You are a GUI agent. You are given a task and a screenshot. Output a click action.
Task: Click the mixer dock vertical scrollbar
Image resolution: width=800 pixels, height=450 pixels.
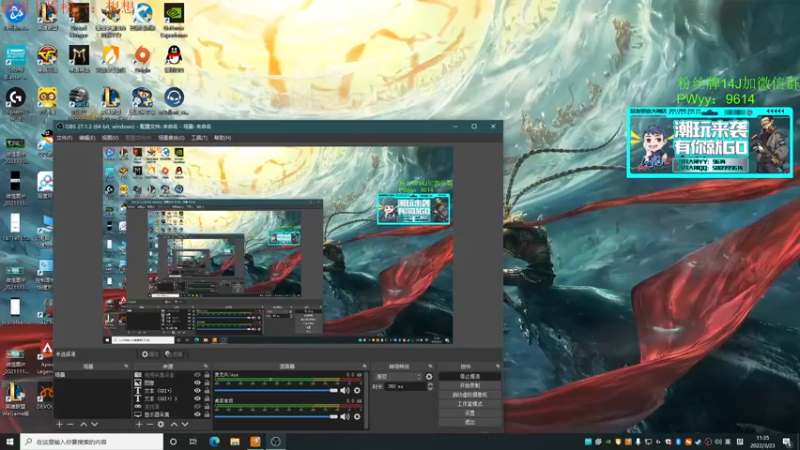pos(365,400)
